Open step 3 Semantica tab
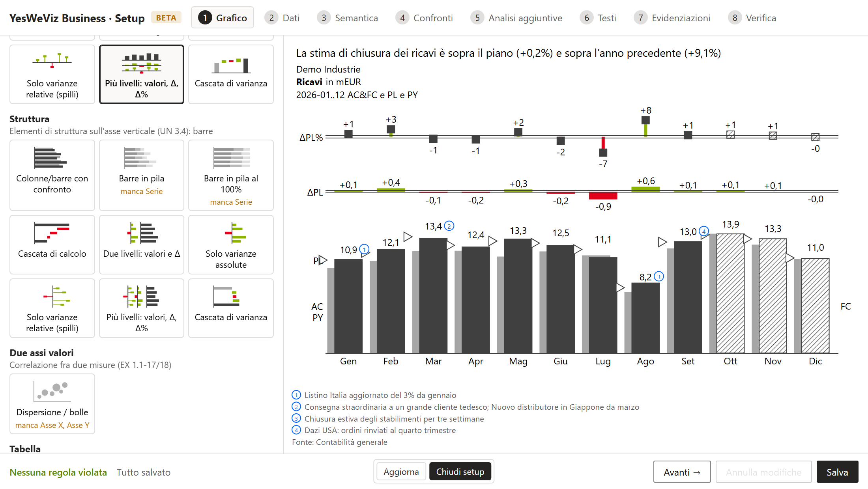Screen dimensions: 868x489 (x=348, y=18)
